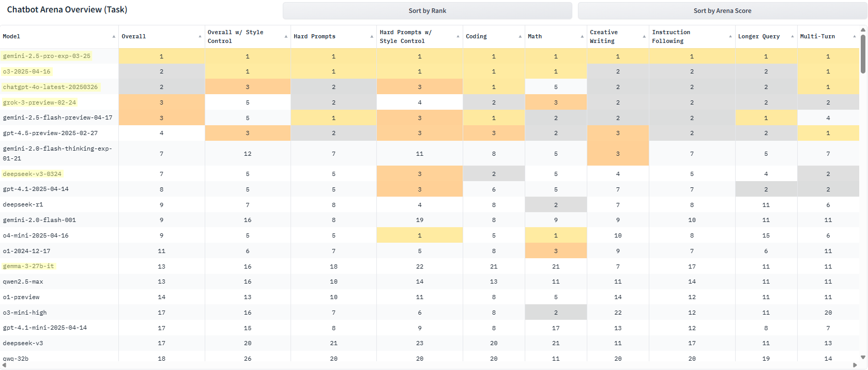868x370 pixels.
Task: Select the gemini-2.0-flash-001 row name
Action: (39, 220)
